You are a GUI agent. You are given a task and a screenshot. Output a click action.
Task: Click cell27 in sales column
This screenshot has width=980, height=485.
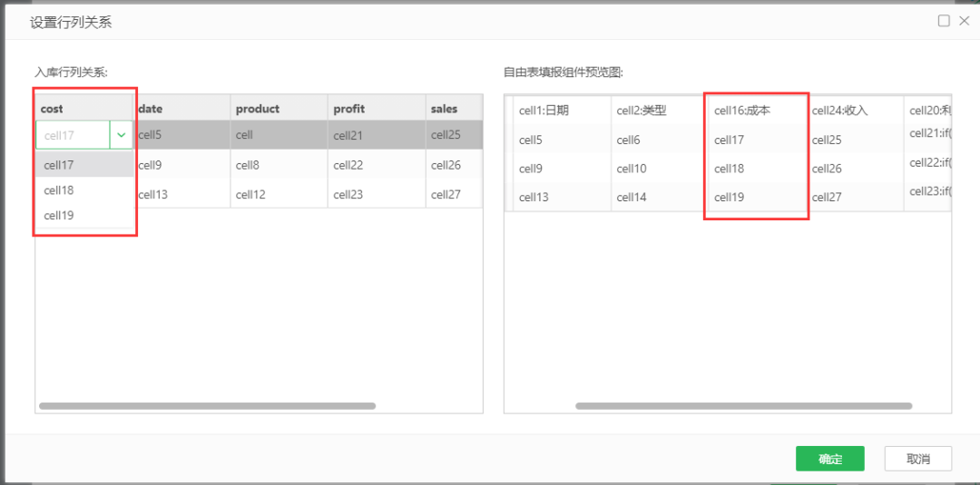point(454,194)
